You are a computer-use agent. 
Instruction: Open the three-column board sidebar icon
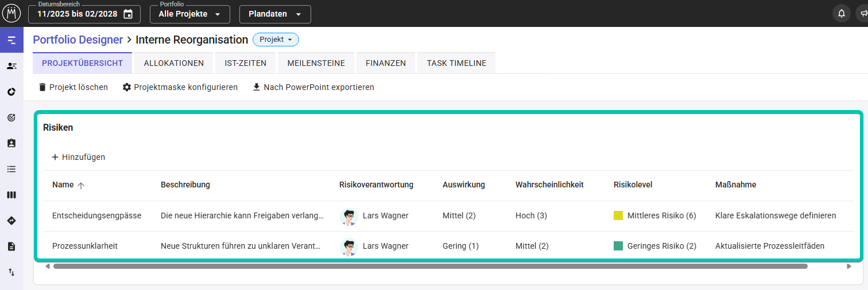[11, 195]
